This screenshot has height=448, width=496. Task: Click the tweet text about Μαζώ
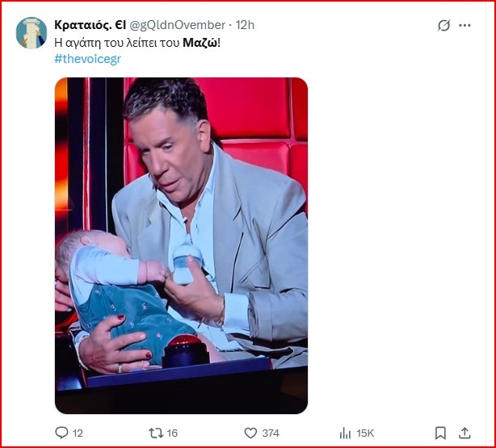[121, 42]
